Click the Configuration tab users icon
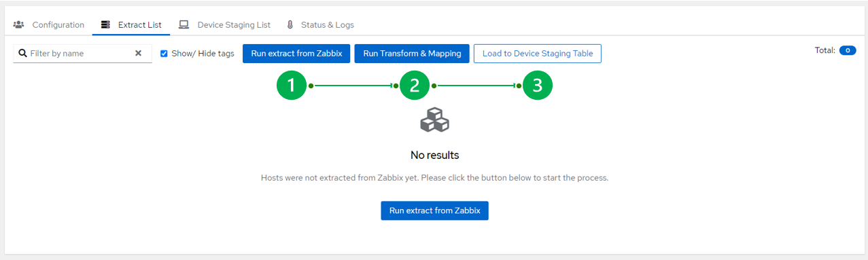 point(19,25)
